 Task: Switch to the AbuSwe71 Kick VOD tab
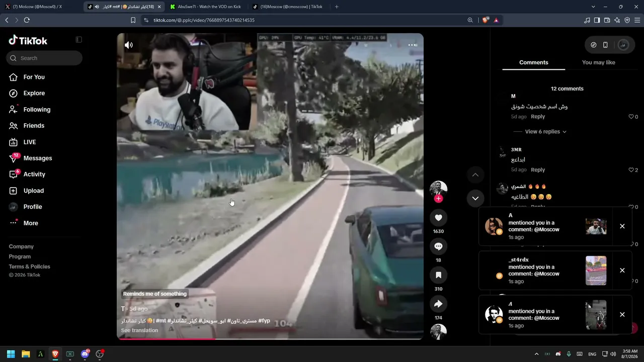(206, 7)
